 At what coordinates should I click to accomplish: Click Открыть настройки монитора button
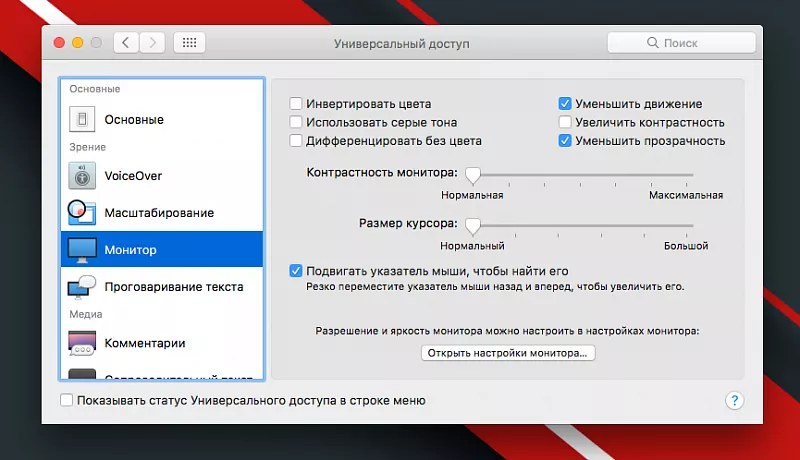tap(508, 353)
